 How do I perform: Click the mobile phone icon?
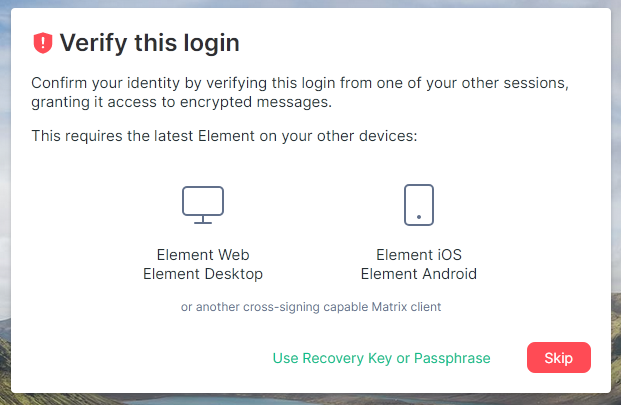(419, 205)
